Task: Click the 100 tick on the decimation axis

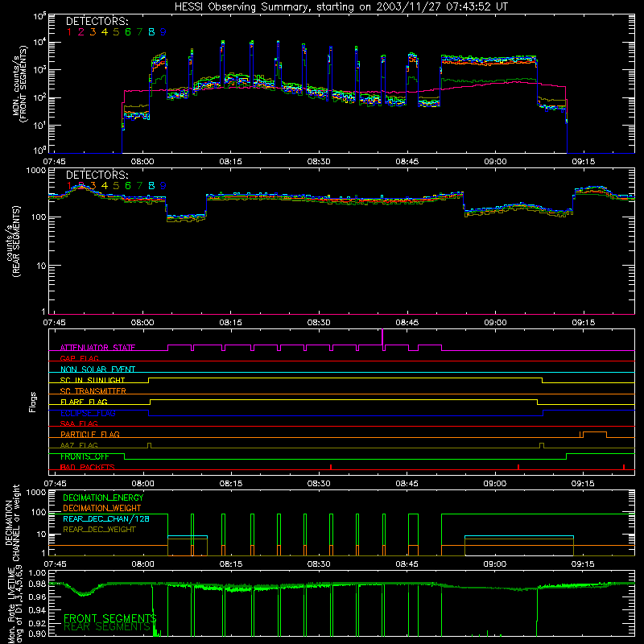Action: (x=39, y=512)
